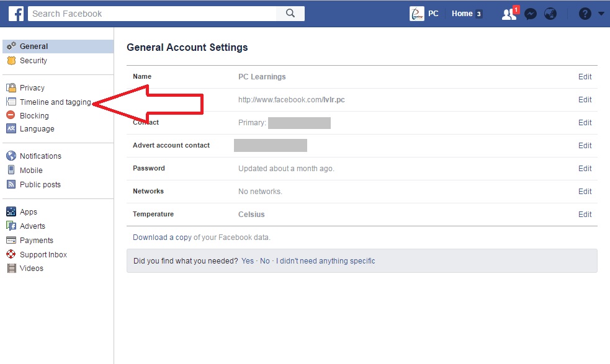Open Apps settings label
Image resolution: width=610 pixels, height=364 pixels.
29,212
